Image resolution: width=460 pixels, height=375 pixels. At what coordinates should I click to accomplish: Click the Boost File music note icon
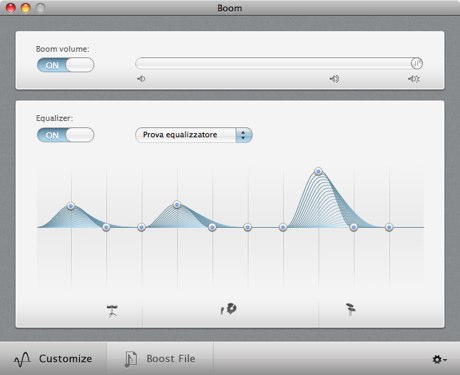coord(131,359)
